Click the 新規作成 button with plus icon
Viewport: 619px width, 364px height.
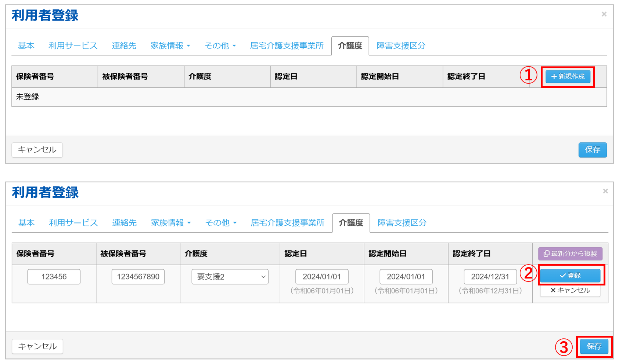(x=568, y=77)
